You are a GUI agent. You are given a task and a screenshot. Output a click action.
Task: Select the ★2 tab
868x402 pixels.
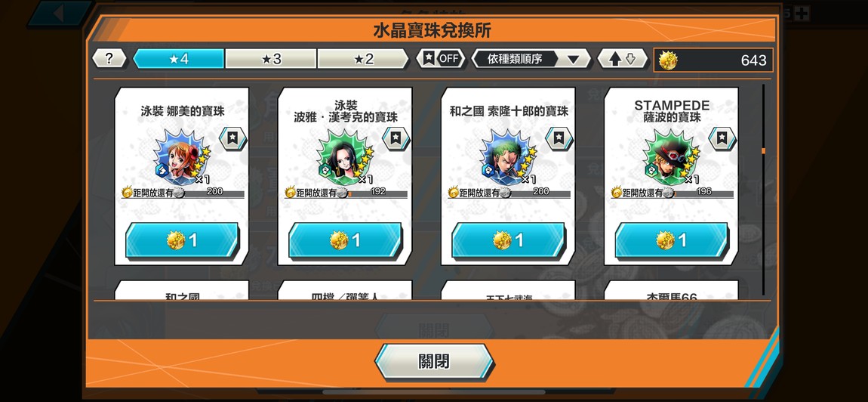(x=363, y=59)
